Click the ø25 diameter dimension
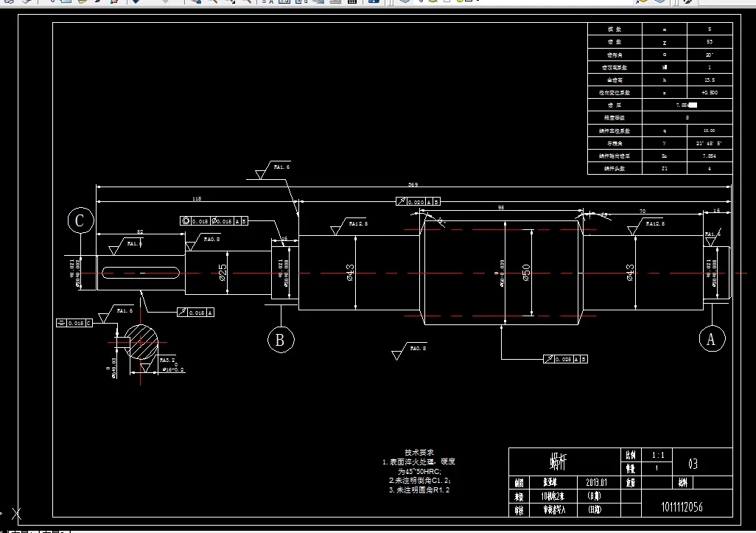Image resolution: width=756 pixels, height=533 pixels. tap(223, 273)
